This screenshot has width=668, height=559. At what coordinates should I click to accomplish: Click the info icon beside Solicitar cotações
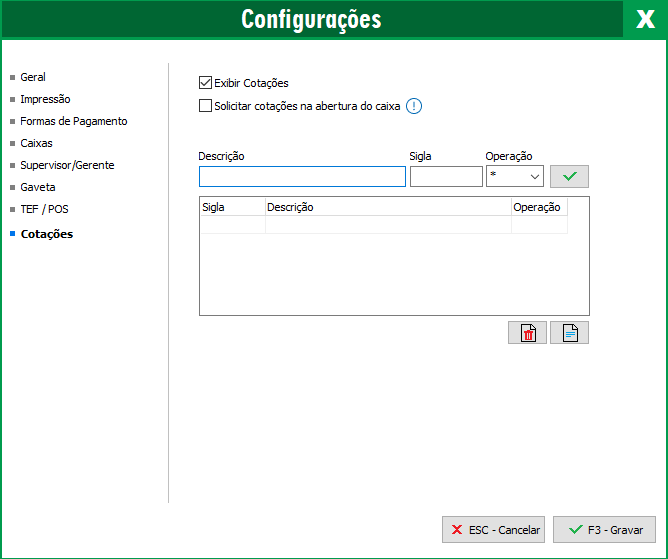pos(414,106)
